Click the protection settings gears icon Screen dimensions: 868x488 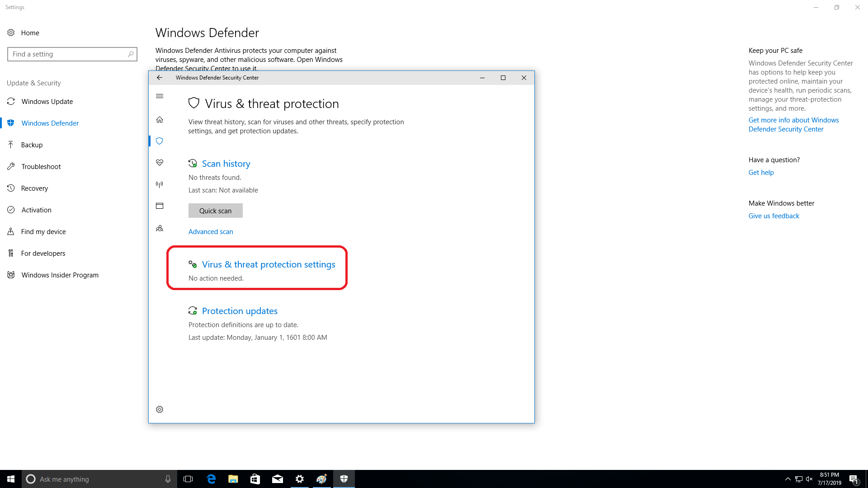[x=193, y=264]
